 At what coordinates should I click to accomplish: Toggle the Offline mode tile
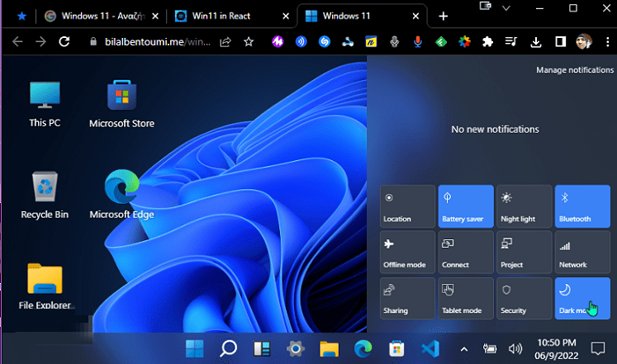click(408, 252)
